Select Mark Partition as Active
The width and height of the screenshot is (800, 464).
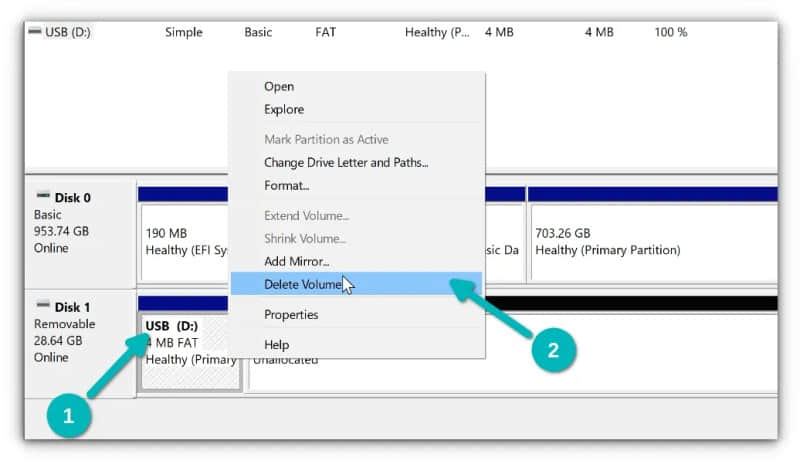(326, 139)
